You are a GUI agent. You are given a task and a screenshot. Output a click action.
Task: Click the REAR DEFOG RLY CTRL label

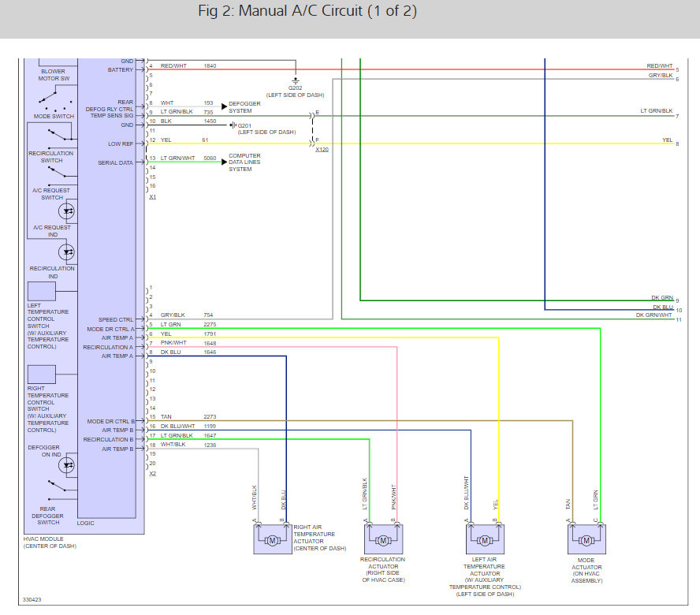coord(110,106)
